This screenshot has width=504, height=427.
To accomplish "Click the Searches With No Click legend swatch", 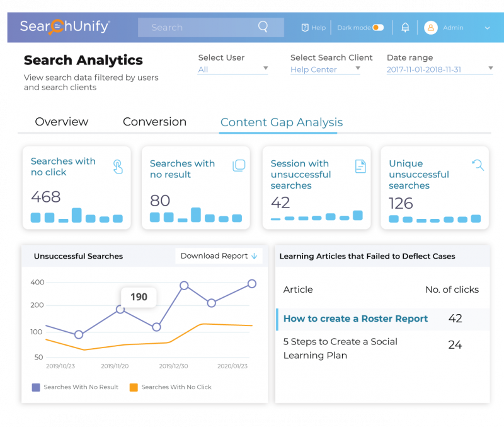I will click(134, 387).
